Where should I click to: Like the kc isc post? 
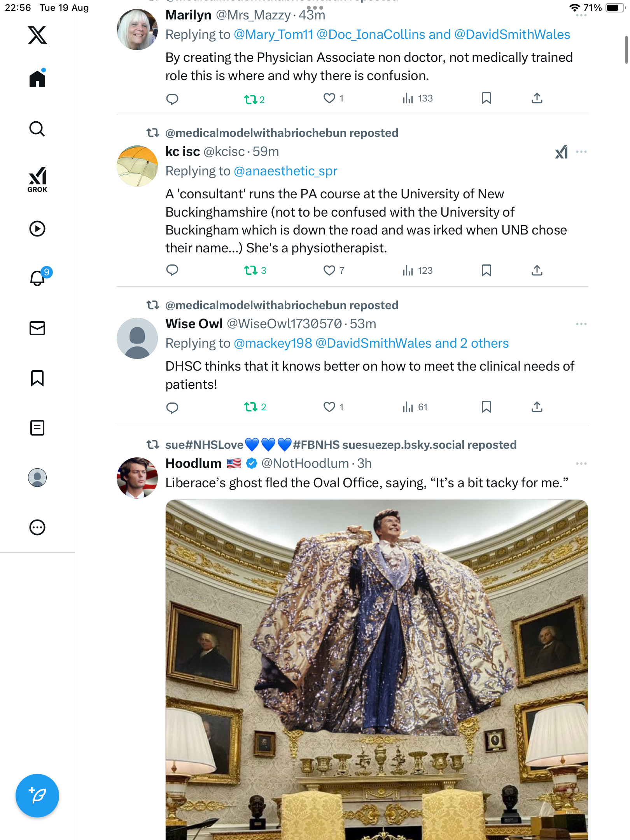click(x=329, y=270)
